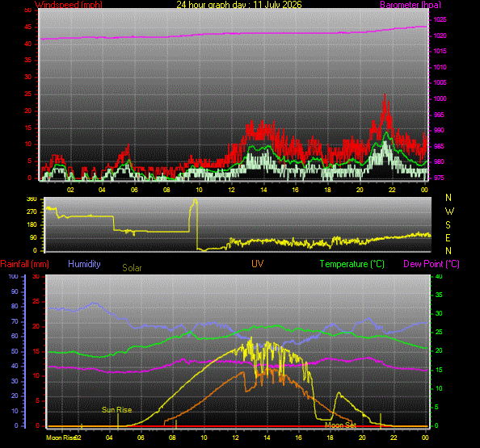
Task: Click the Windspeed (mph) axis label
Action: click(x=69, y=4)
